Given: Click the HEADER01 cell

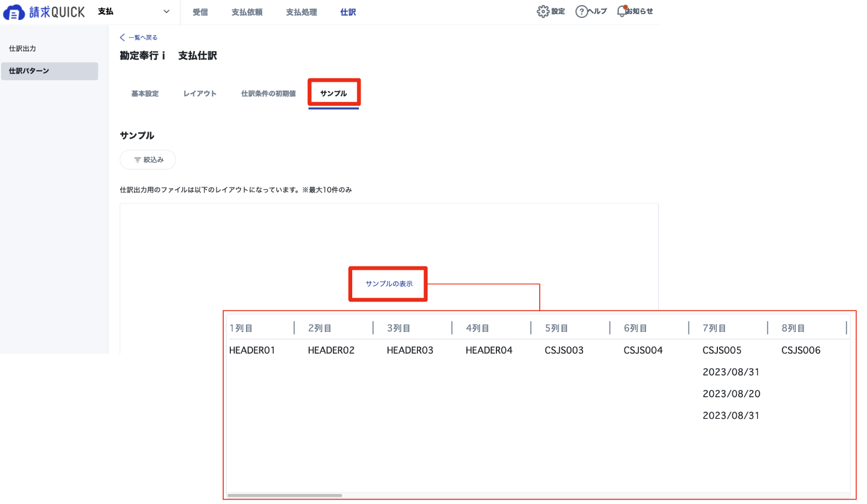Looking at the screenshot, I should point(252,350).
